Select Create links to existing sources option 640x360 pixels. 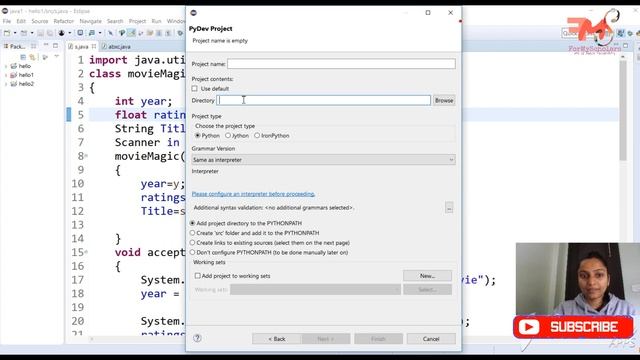point(193,243)
